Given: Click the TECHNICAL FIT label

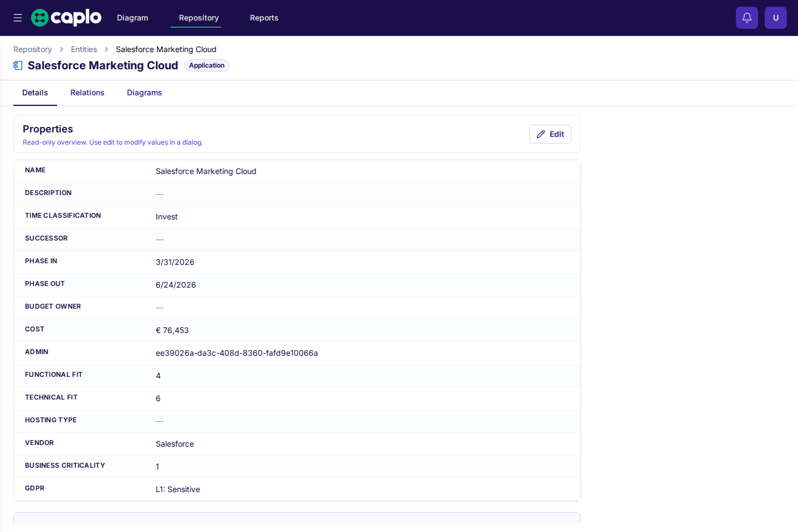Looking at the screenshot, I should pos(52,397).
